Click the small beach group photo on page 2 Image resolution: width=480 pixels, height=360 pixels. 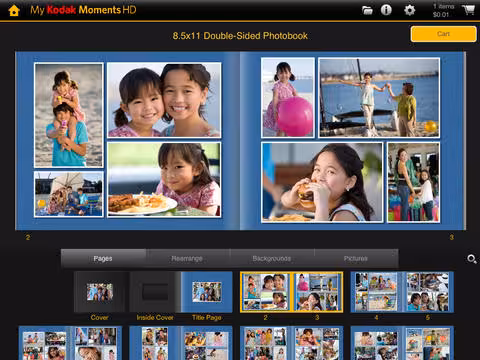pyautogui.click(x=69, y=194)
